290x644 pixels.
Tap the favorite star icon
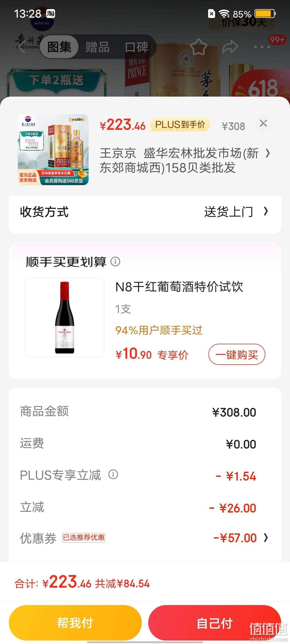[x=199, y=47]
